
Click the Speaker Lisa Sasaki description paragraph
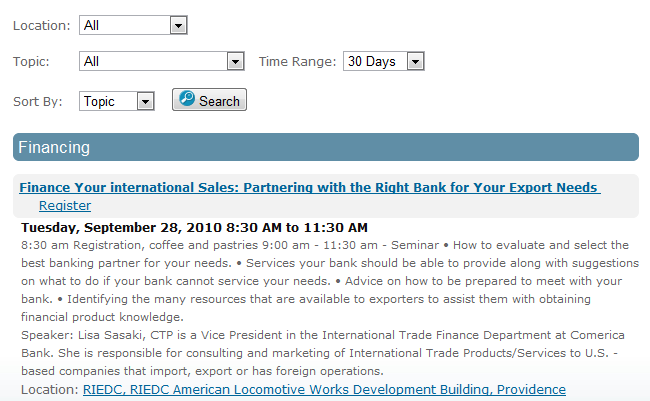click(323, 353)
